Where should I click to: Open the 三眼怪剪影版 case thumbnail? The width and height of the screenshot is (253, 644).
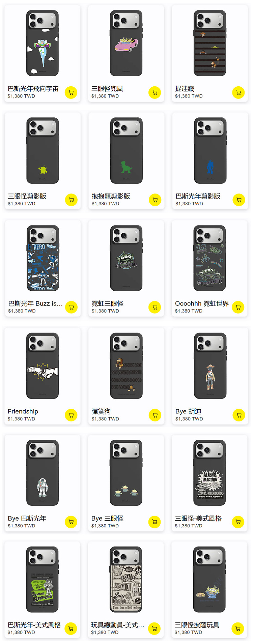click(43, 151)
